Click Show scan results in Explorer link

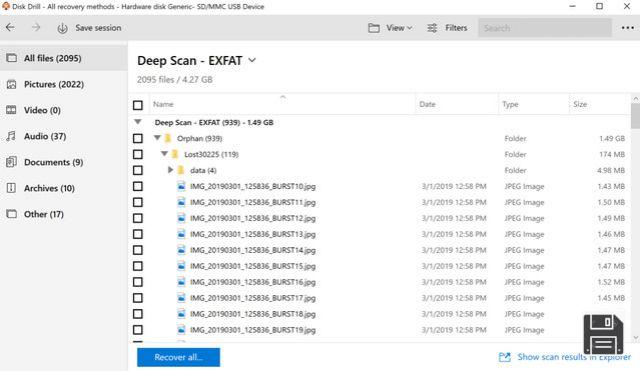pyautogui.click(x=574, y=357)
